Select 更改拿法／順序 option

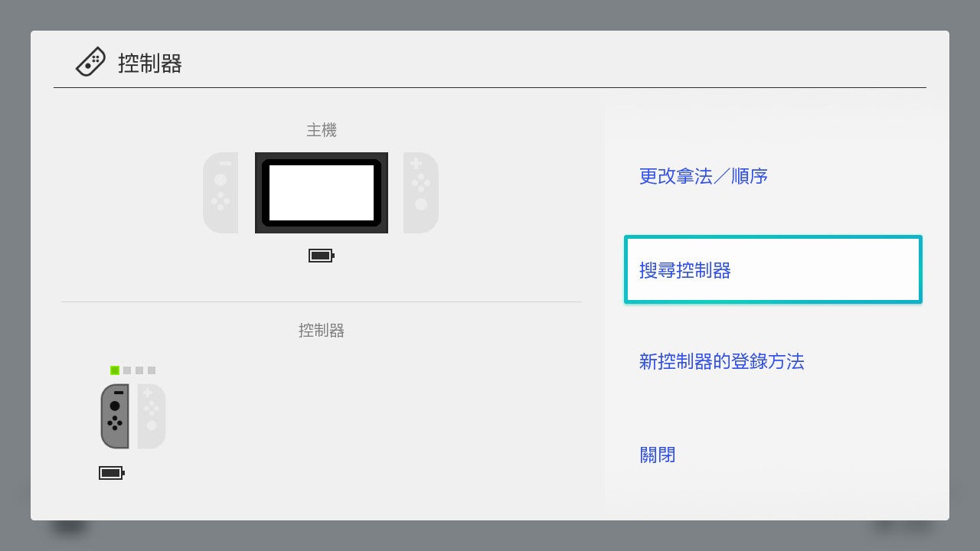coord(773,177)
